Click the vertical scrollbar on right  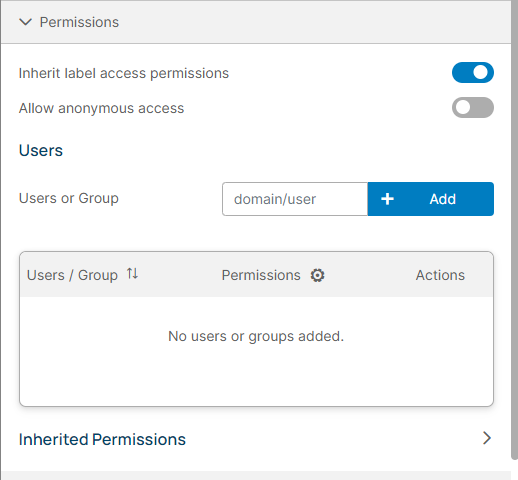pyautogui.click(x=514, y=230)
